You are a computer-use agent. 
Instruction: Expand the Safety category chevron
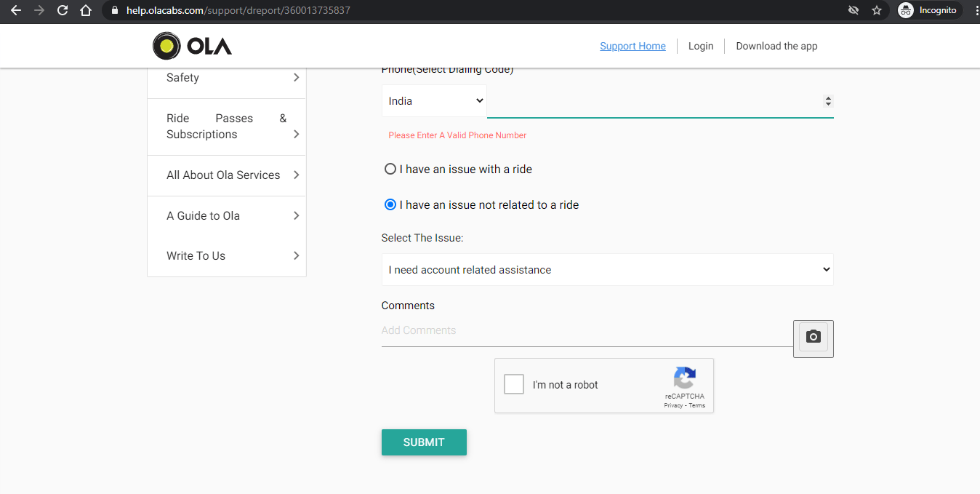click(295, 77)
